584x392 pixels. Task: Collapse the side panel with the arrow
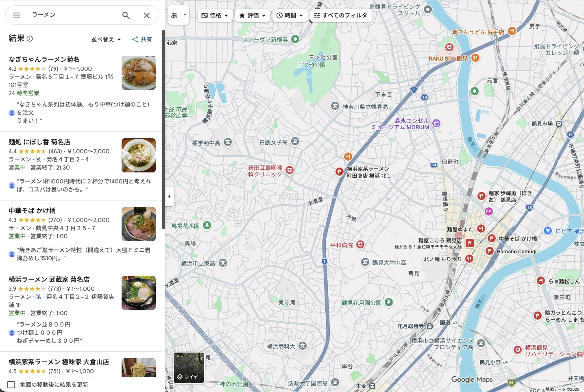coord(169,196)
